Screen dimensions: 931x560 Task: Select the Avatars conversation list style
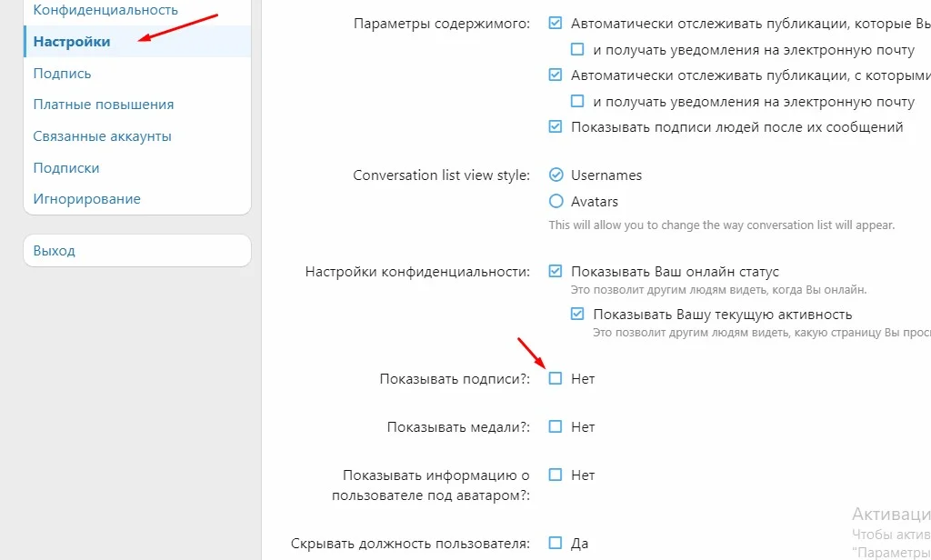click(556, 201)
